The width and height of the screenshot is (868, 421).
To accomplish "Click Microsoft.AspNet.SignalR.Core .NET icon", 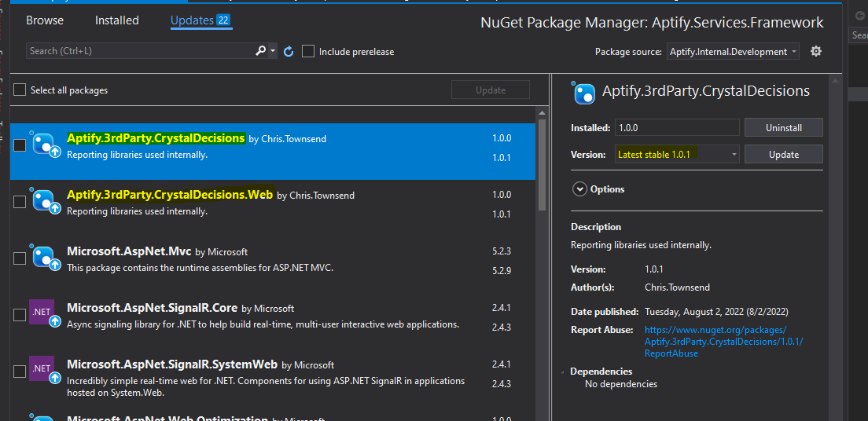I will (x=44, y=314).
